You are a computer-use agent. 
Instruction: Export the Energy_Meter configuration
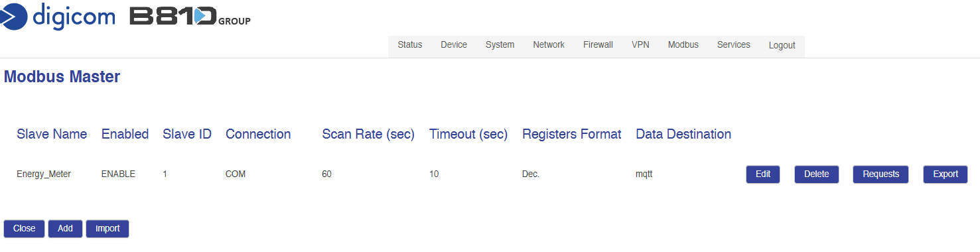click(945, 174)
